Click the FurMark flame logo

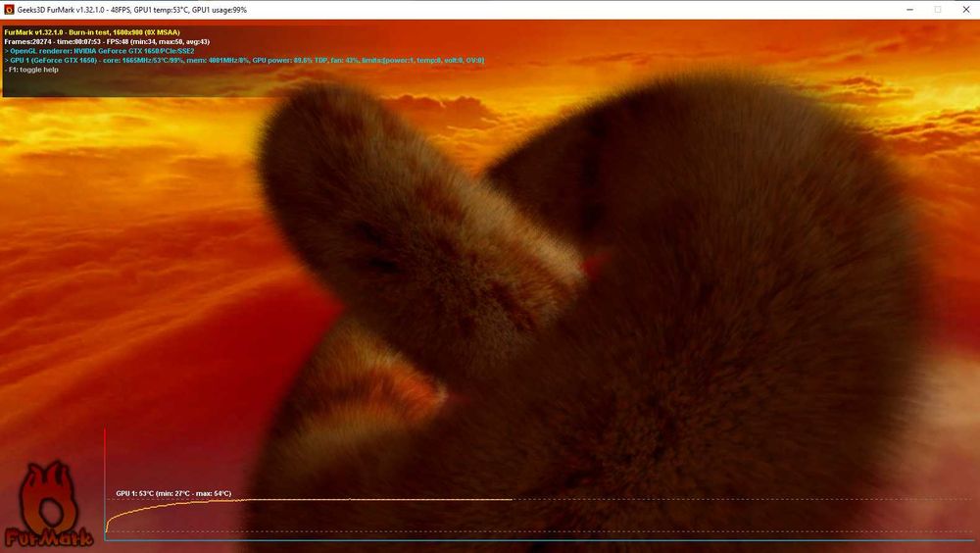click(49, 504)
